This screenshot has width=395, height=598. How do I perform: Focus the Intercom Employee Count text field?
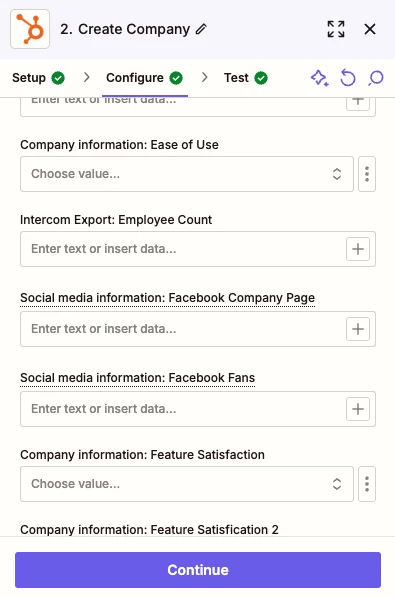[183, 249]
